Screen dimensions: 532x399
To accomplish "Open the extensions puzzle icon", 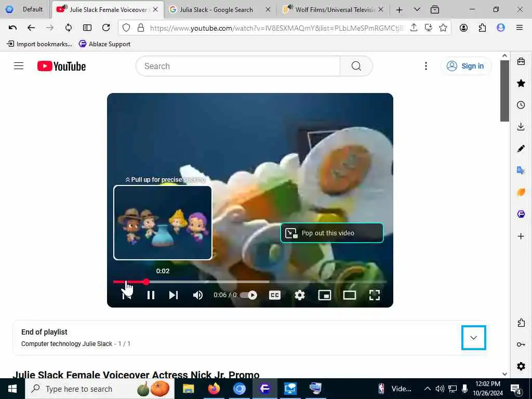I will 482,28.
